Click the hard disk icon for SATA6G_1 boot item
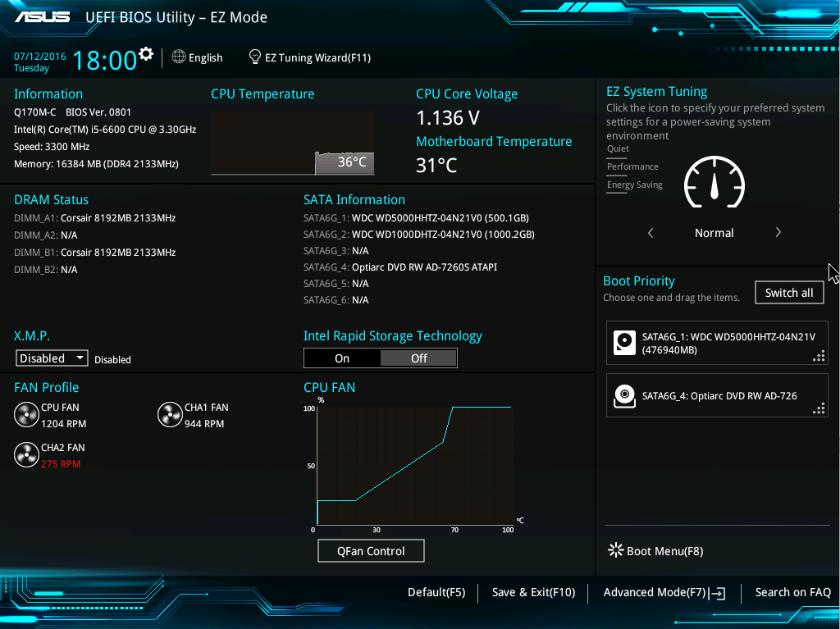The width and height of the screenshot is (840, 629). click(624, 343)
